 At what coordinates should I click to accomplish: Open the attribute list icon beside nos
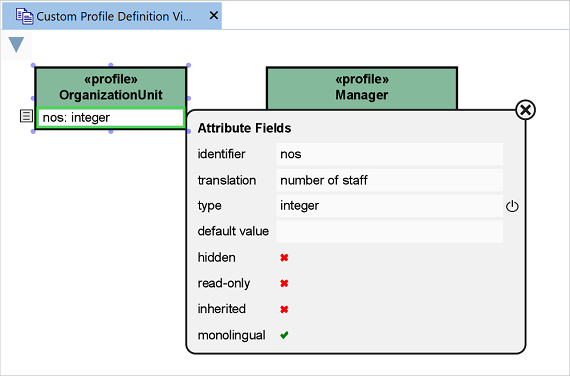click(26, 116)
